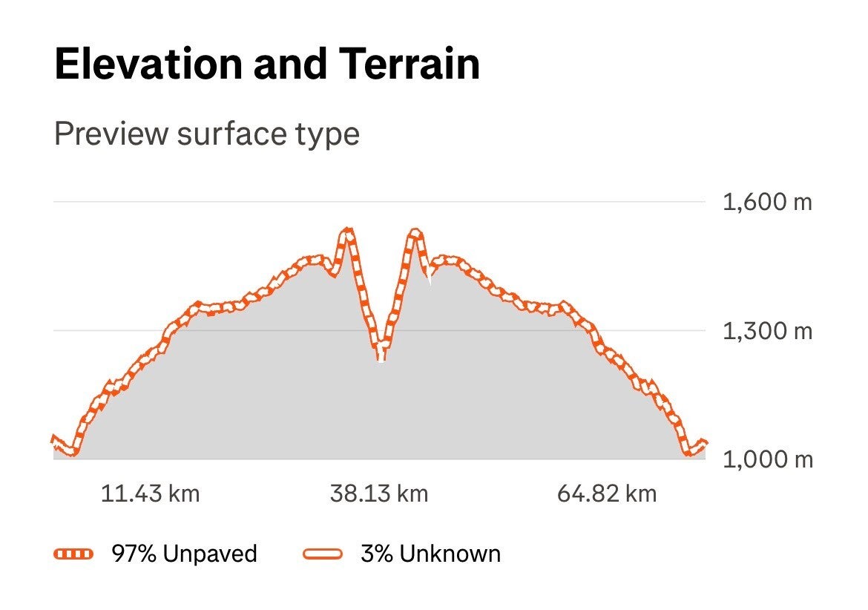Select the second peak right of the valley
The height and width of the screenshot is (610, 868).
pyautogui.click(x=415, y=233)
